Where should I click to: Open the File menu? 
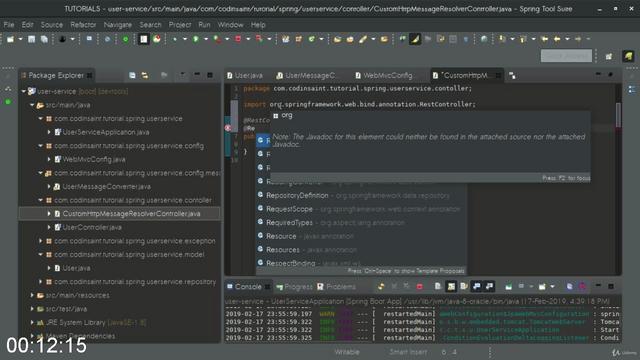[9, 25]
